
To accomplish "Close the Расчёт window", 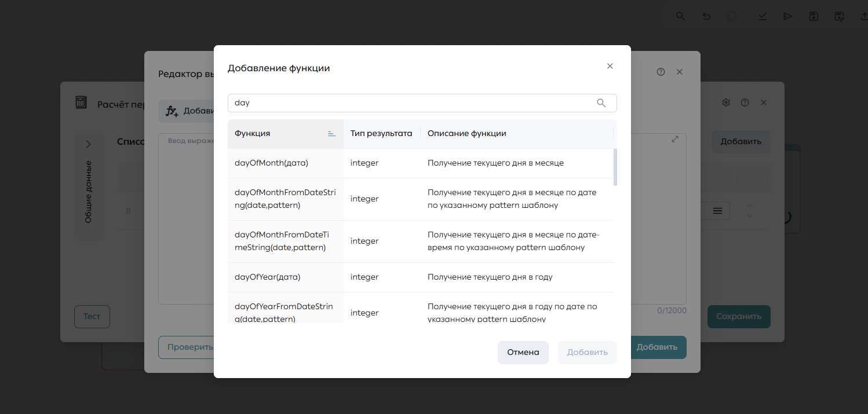I will click(764, 102).
